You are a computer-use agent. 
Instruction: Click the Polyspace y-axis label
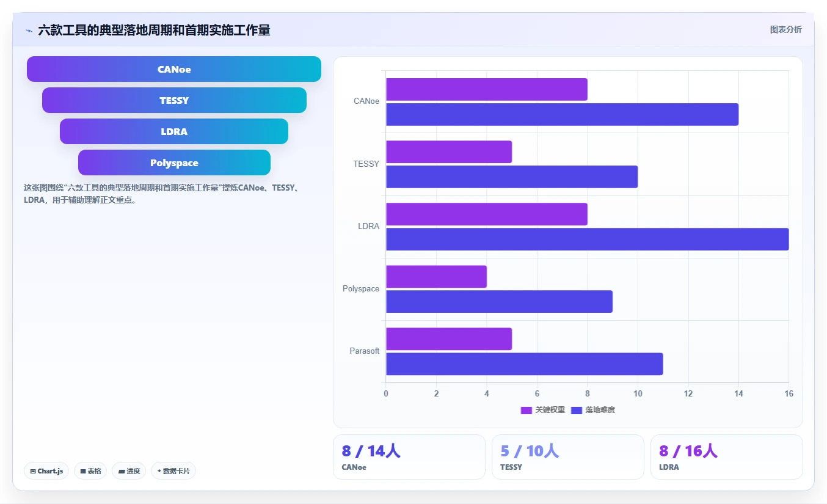pos(361,288)
